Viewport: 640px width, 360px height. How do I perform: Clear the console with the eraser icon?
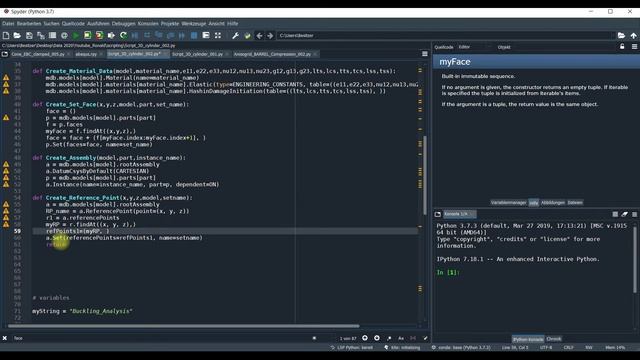(x=624, y=214)
